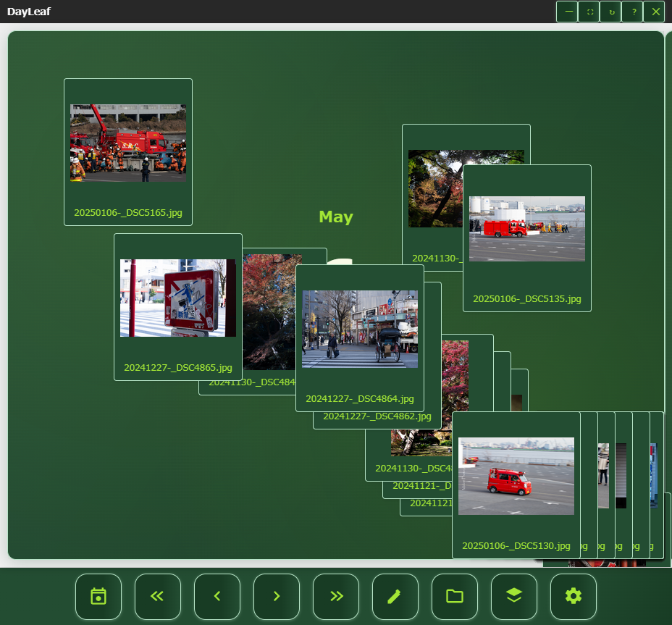Select photo card 20241227-_DSC4864.jpg

360,338
